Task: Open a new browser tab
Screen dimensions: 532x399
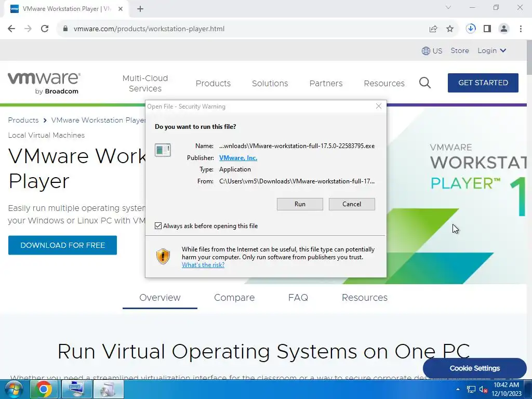Action: (x=140, y=9)
